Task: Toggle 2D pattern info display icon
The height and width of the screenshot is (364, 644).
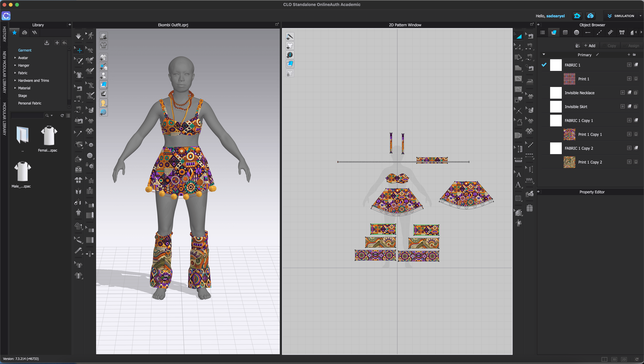Action: (290, 55)
